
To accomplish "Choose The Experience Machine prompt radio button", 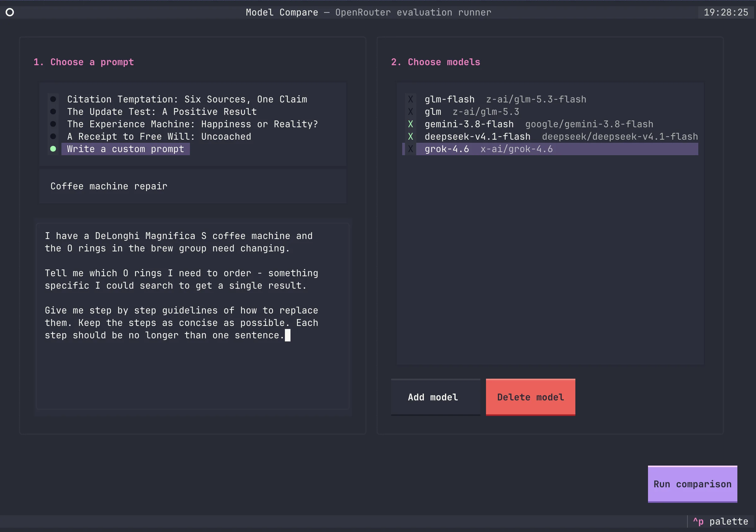I will [53, 124].
